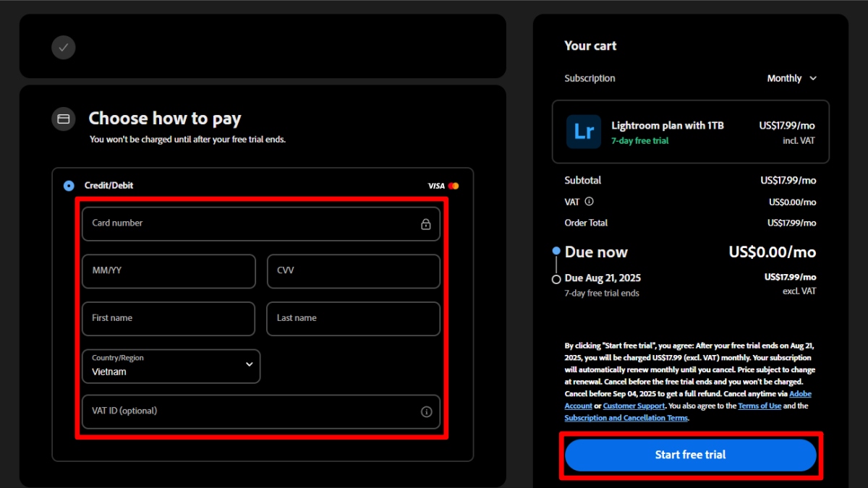Click the Mastercard logo icon
Viewport: 868px width, 488px height.
tap(454, 186)
